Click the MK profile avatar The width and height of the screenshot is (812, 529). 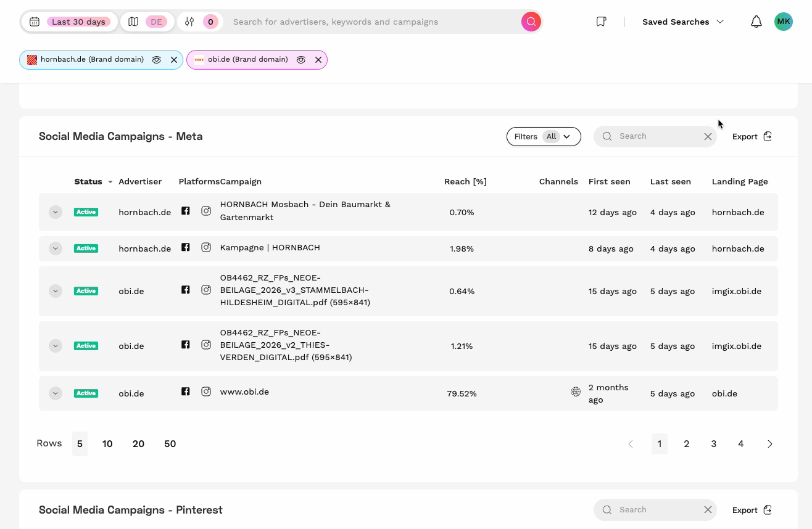[x=783, y=21]
